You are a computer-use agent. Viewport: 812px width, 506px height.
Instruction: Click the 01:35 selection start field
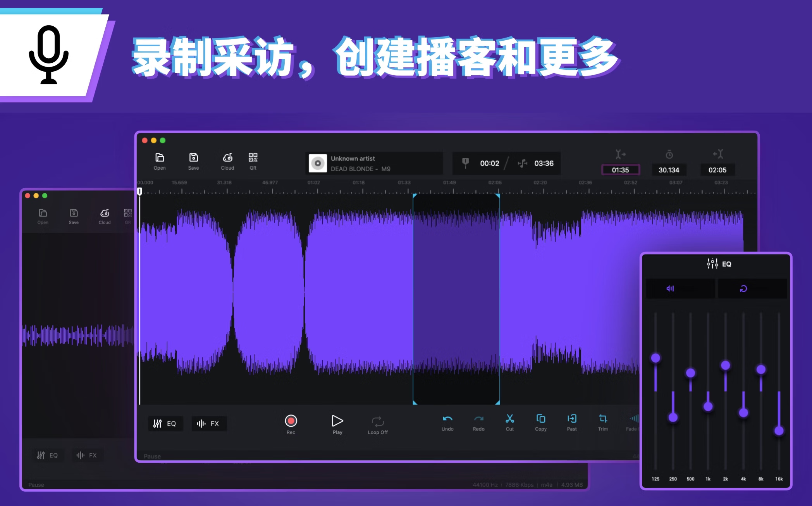(620, 170)
